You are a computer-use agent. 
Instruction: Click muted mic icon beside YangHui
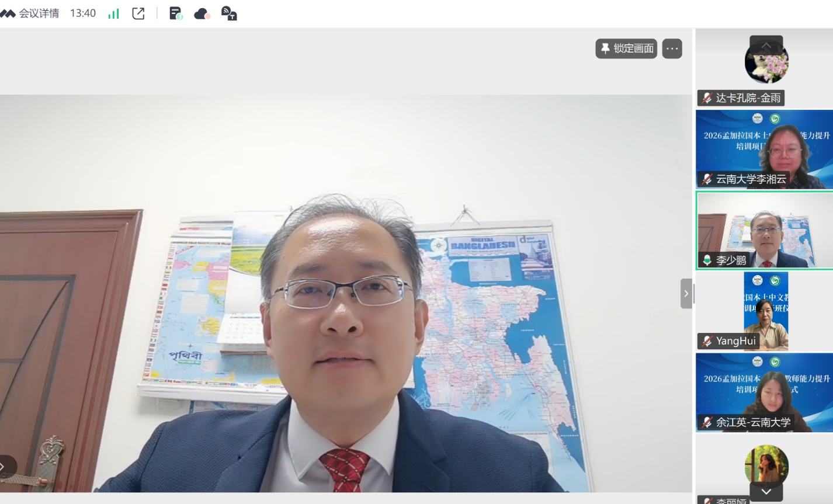coord(707,341)
